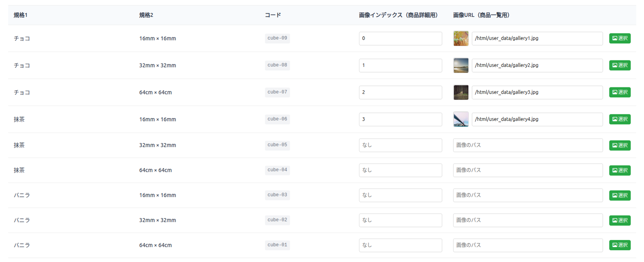Image resolution: width=644 pixels, height=262 pixels.
Task: Click バニラ in the cube-01 row
Action: (22, 245)
